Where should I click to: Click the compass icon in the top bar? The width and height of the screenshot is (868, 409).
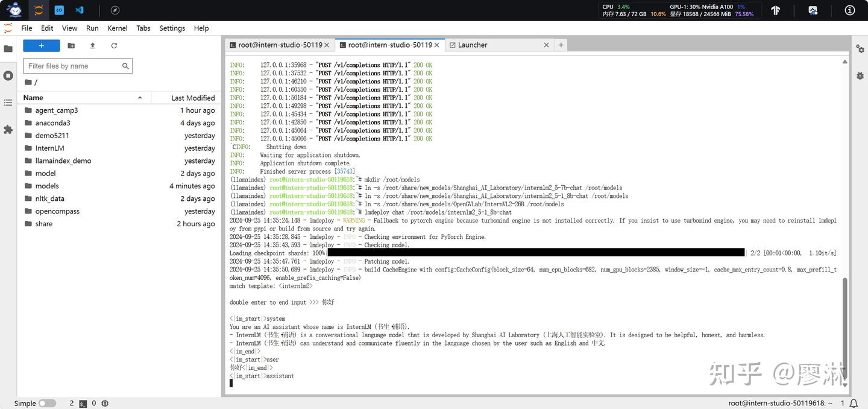[115, 10]
